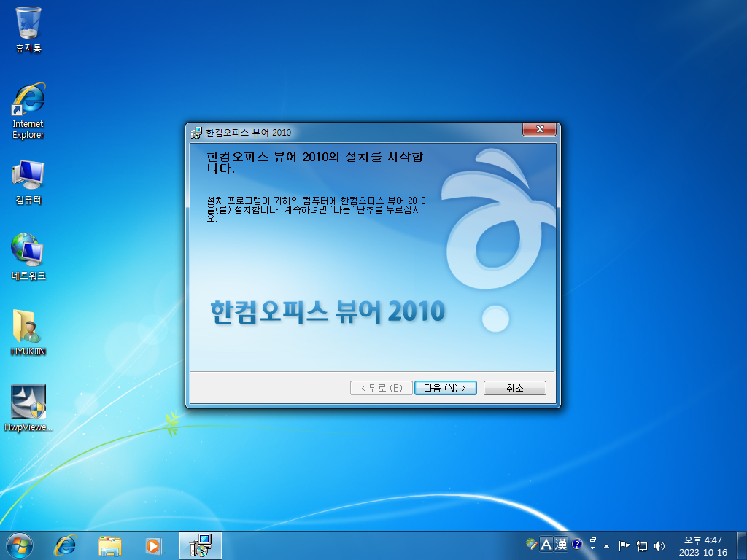Select the HwpViewer installer desktop icon
Screen dimensions: 747x560
tap(28, 408)
